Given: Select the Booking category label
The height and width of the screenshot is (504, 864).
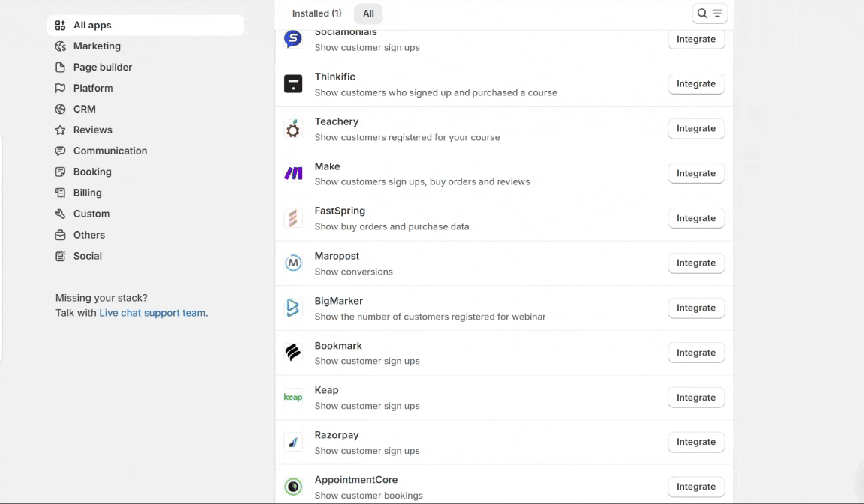Looking at the screenshot, I should coord(92,172).
